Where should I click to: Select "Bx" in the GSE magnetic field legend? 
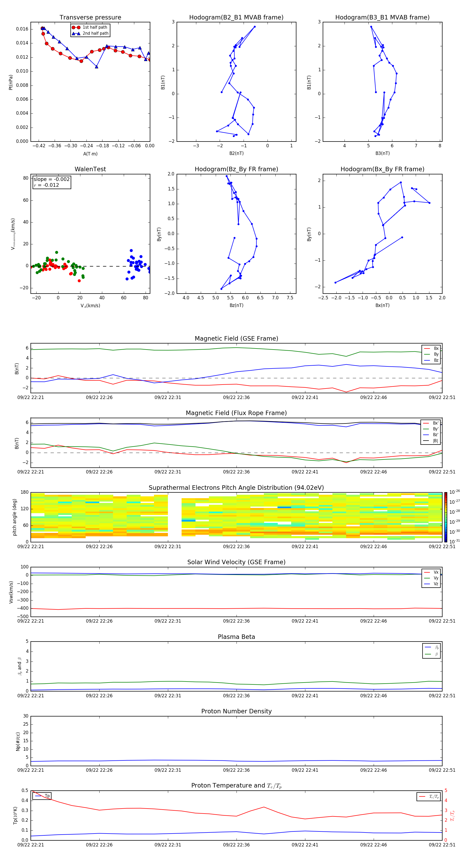tap(431, 349)
